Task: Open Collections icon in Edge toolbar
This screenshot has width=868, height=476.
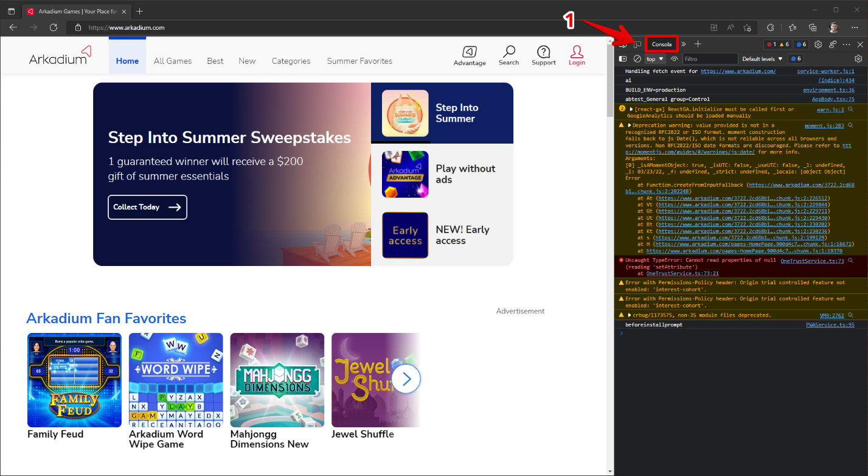Action: [x=813, y=27]
